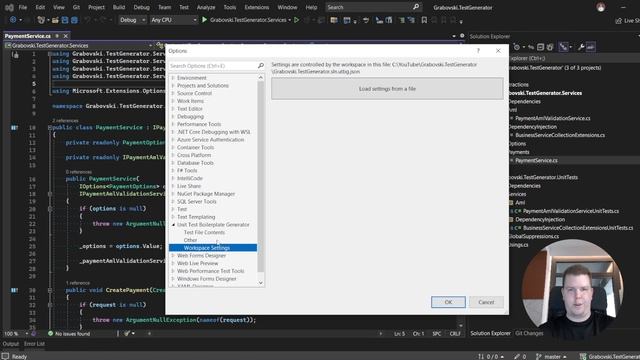
Task: Toggle a bookmark on the current line
Action: 424,20
